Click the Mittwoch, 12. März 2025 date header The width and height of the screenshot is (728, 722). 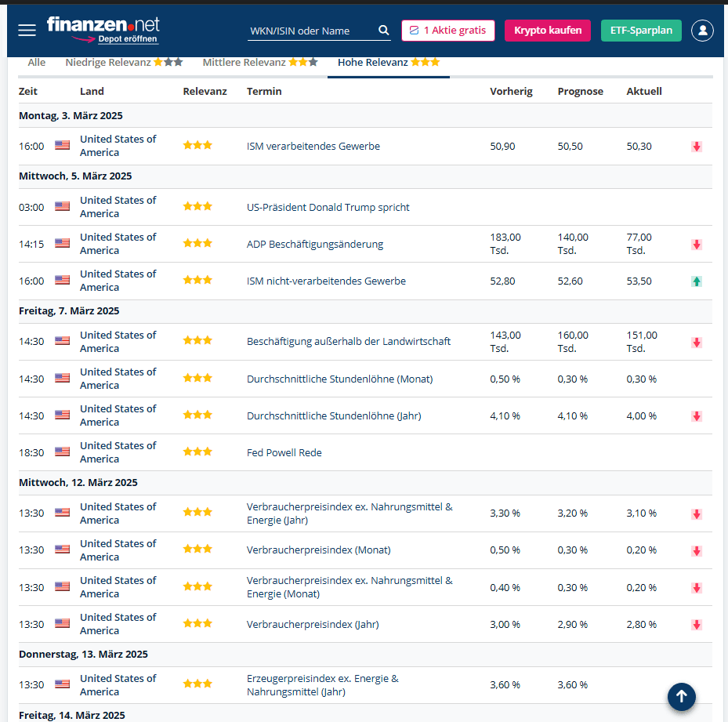(78, 483)
